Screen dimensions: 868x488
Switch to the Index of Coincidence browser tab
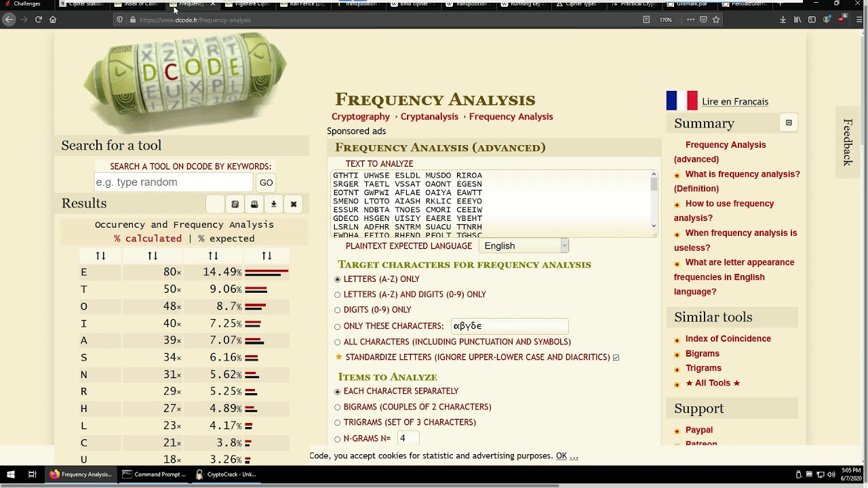point(138,4)
